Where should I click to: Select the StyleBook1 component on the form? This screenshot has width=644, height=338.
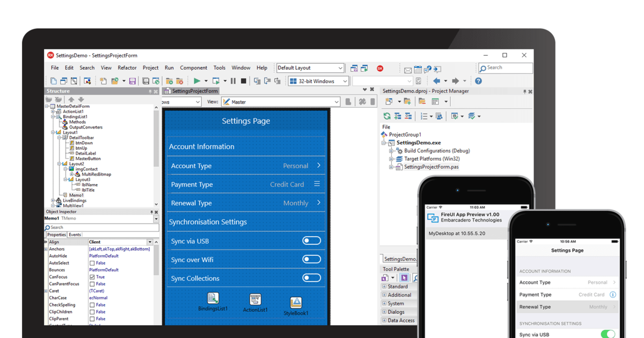pyautogui.click(x=296, y=300)
